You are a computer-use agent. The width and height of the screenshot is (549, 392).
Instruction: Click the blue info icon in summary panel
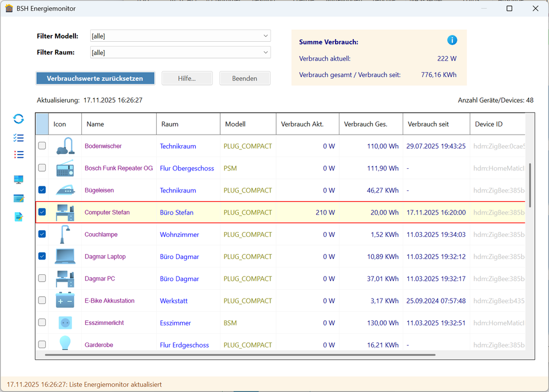tap(452, 40)
